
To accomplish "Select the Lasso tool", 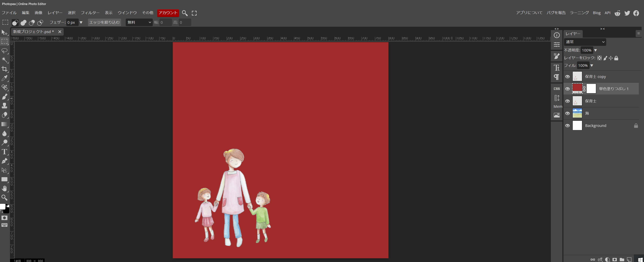I will pyautogui.click(x=4, y=51).
